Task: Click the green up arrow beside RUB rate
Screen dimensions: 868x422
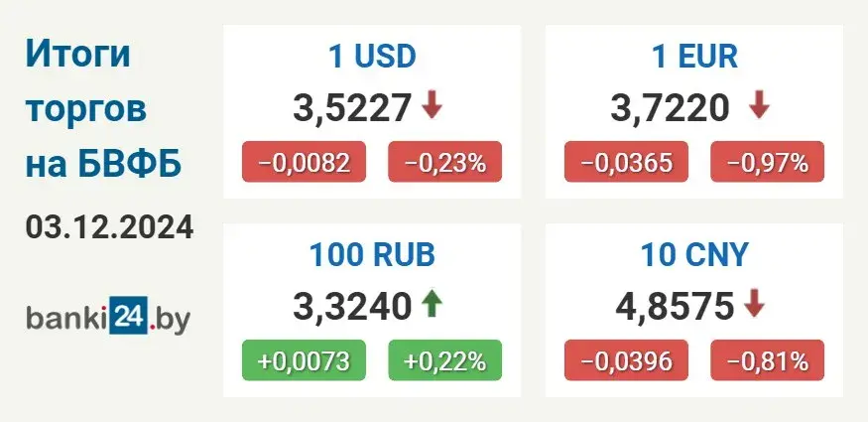Action: click(432, 304)
